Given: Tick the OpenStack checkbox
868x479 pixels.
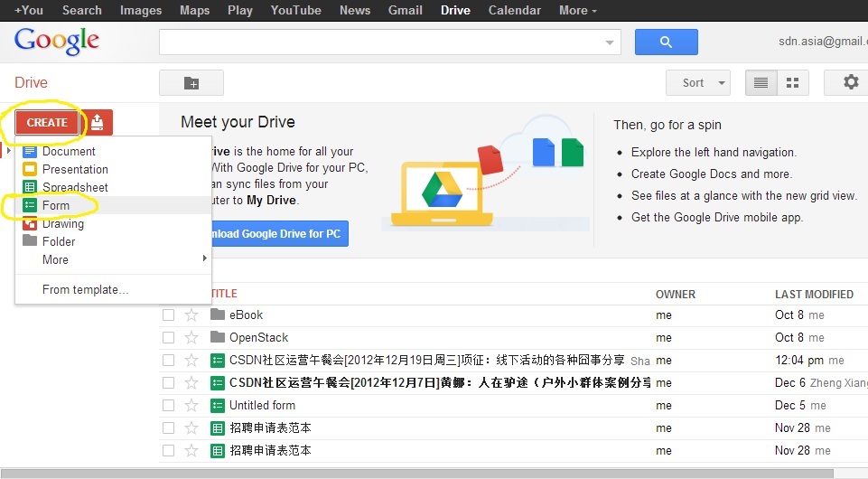Looking at the screenshot, I should click(168, 338).
